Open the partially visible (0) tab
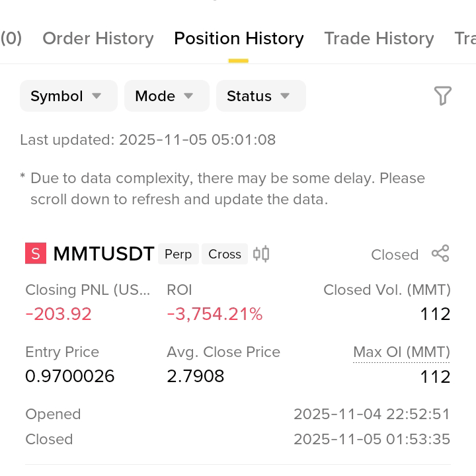The width and height of the screenshot is (476, 476). pyautogui.click(x=11, y=38)
